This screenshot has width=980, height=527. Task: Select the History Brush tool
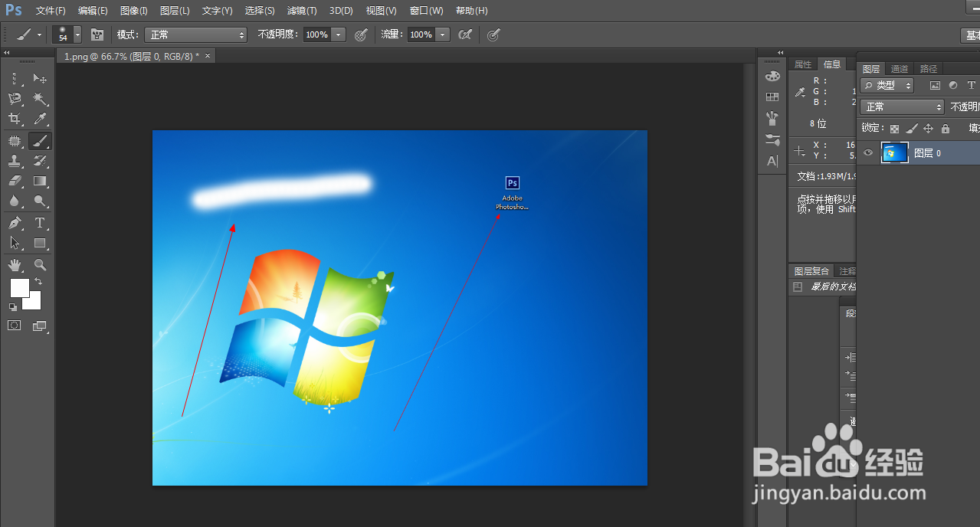pyautogui.click(x=40, y=161)
